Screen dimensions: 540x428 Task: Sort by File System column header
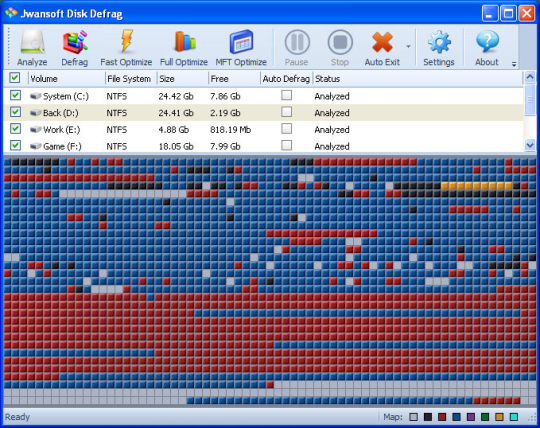pyautogui.click(x=131, y=79)
